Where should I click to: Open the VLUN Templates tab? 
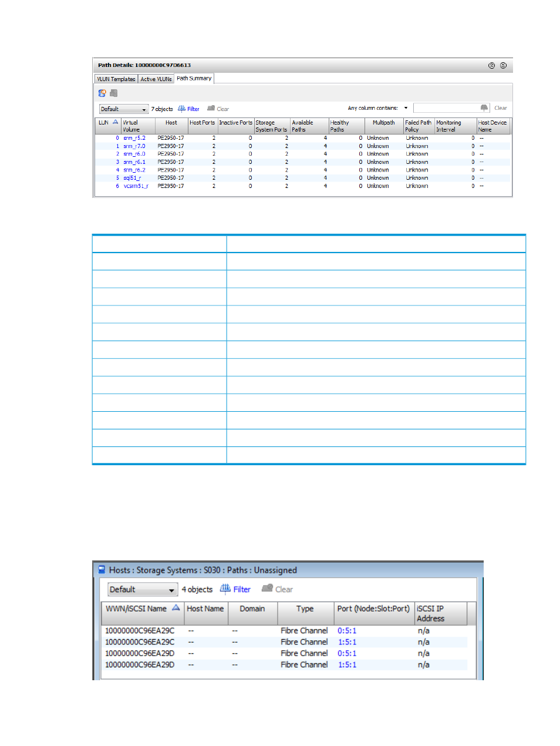point(116,79)
